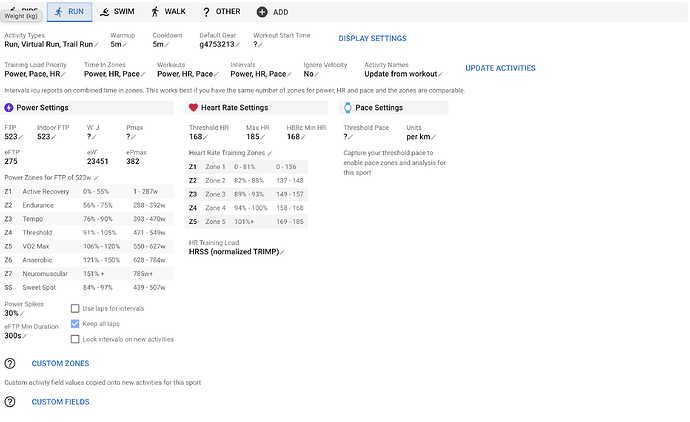Select heart rate Zone 1 row

246,167
